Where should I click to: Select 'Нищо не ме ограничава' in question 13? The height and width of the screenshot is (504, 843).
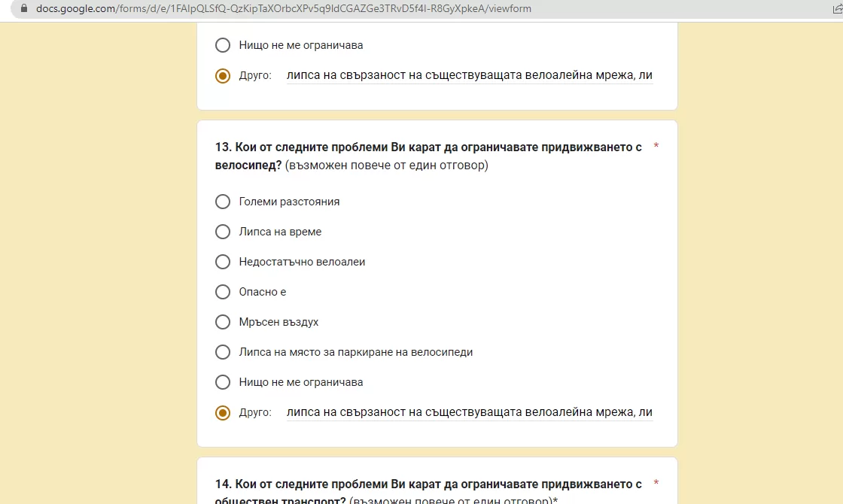[223, 382]
